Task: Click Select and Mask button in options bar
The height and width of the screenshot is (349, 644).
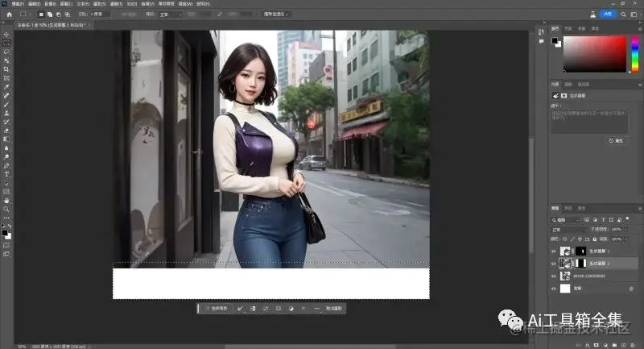Action: pyautogui.click(x=275, y=15)
